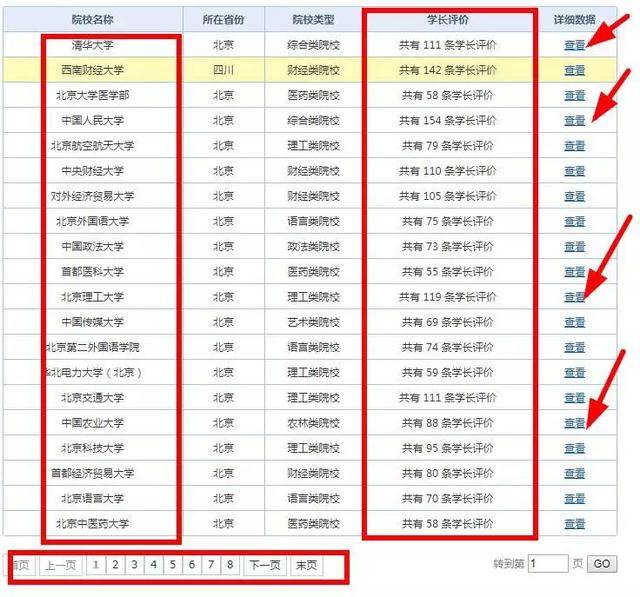The height and width of the screenshot is (597, 640).
Task: Click 共有 119 条学长评价 cell
Action: (448, 297)
